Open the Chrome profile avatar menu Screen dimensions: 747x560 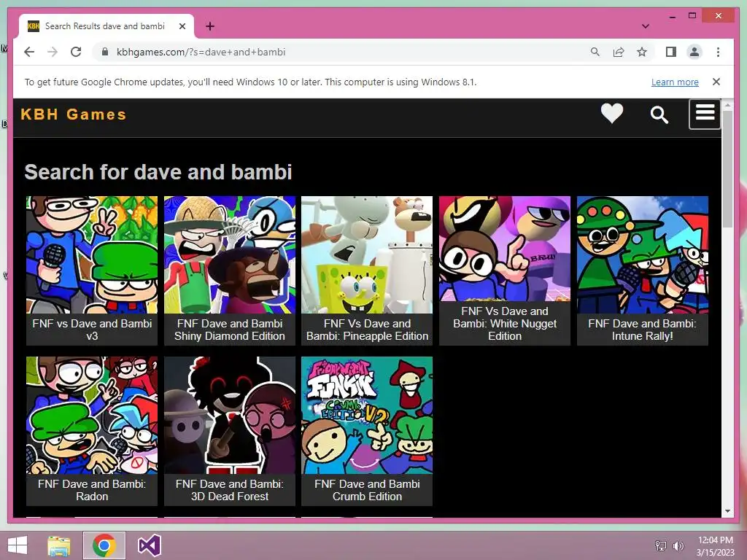coord(694,52)
